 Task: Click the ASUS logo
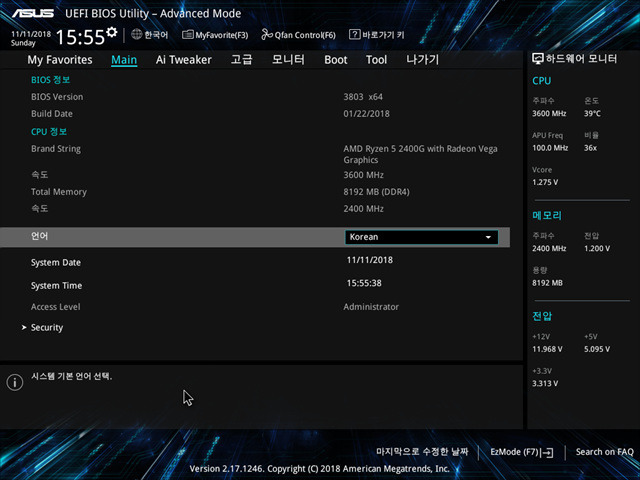click(x=33, y=13)
